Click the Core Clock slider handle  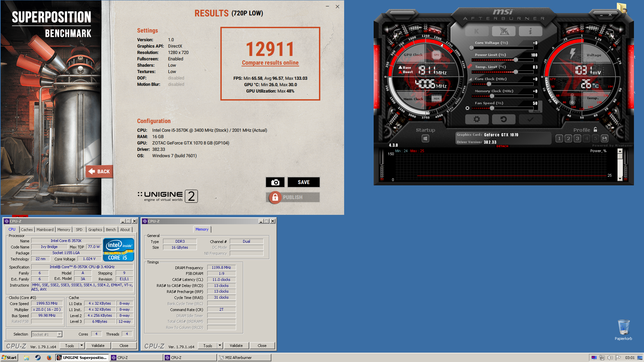[x=489, y=84]
